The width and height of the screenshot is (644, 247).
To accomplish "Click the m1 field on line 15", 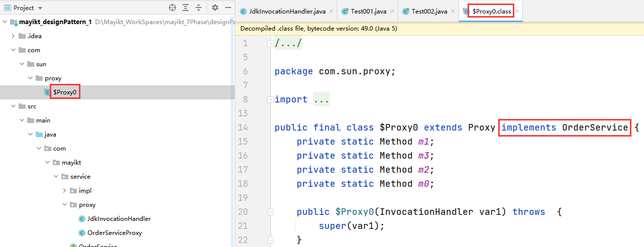I will 424,142.
